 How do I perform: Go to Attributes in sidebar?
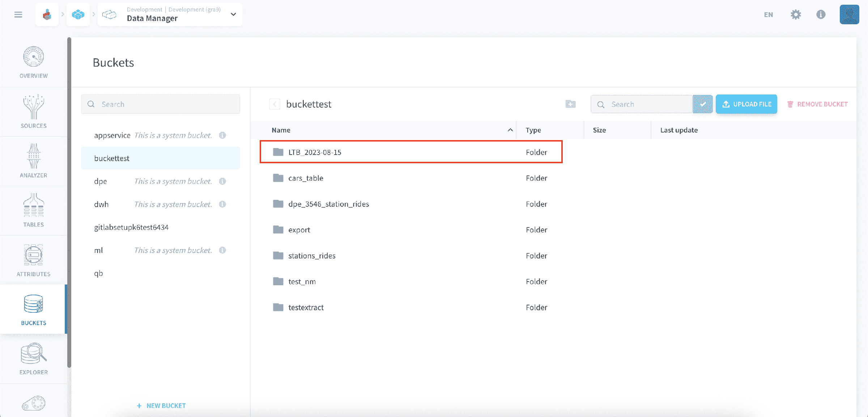[34, 260]
